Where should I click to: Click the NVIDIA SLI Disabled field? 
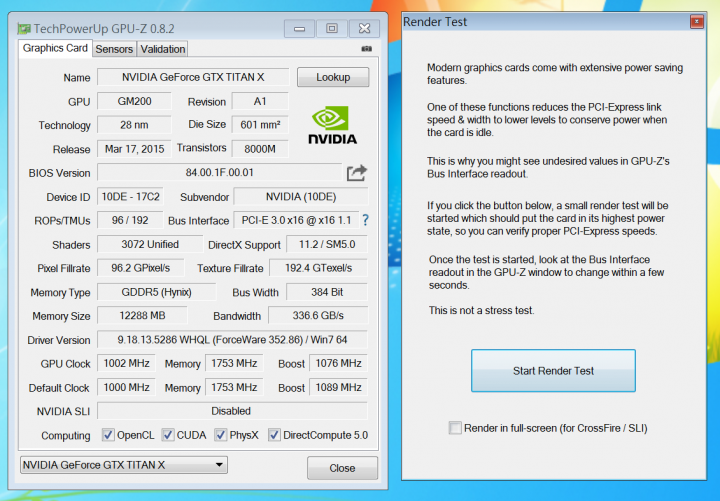tap(232, 411)
